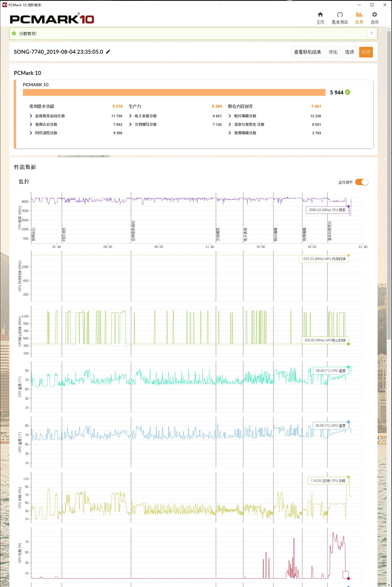The image size is (392, 587).
Task: Click the CPU 功耗 114.30 watt tooltip
Action: 328,480
